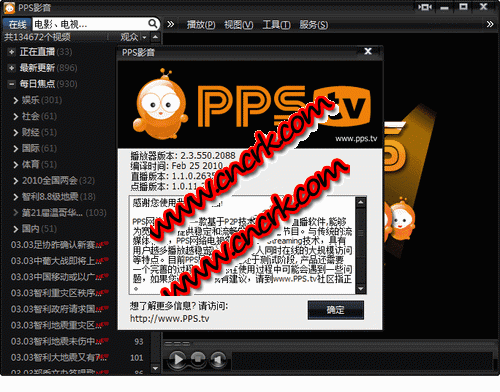Click the audience count 101

tap(137, 358)
